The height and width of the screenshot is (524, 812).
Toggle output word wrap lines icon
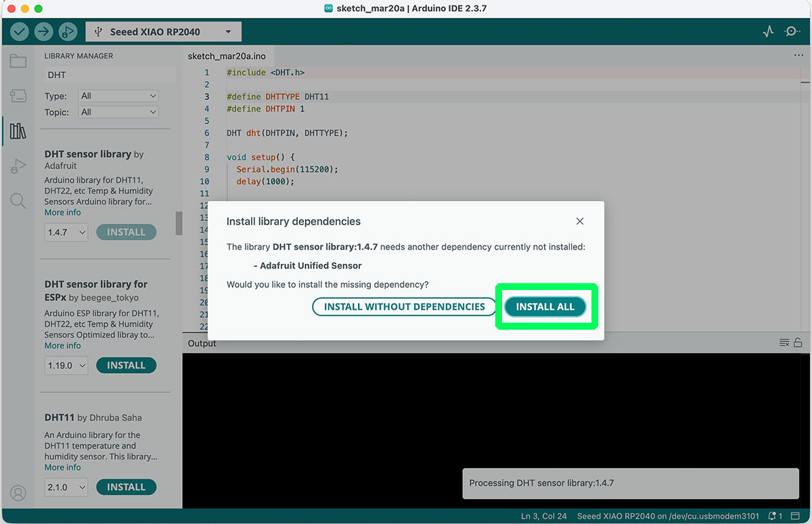pos(784,343)
